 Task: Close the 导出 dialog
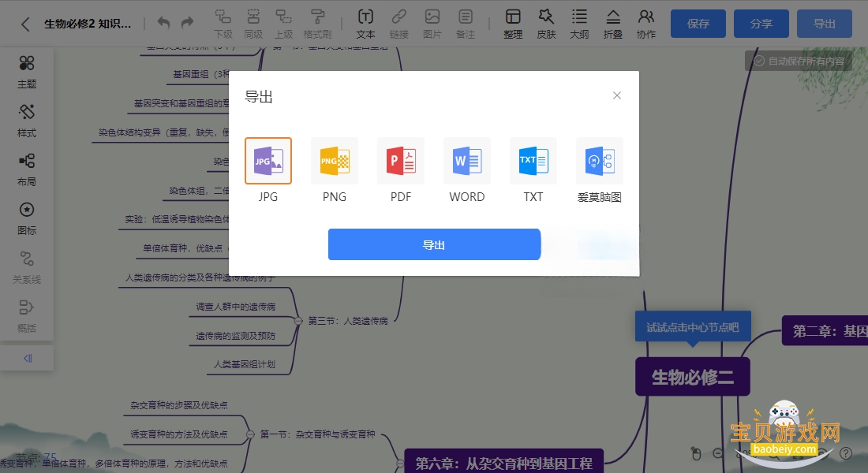(617, 95)
